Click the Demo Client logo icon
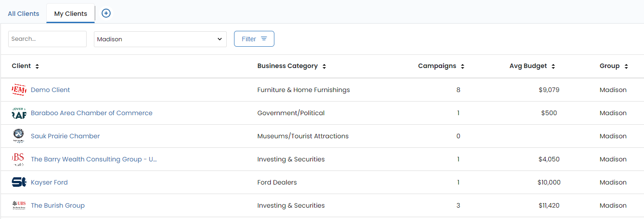This screenshot has width=644, height=219. (19, 90)
